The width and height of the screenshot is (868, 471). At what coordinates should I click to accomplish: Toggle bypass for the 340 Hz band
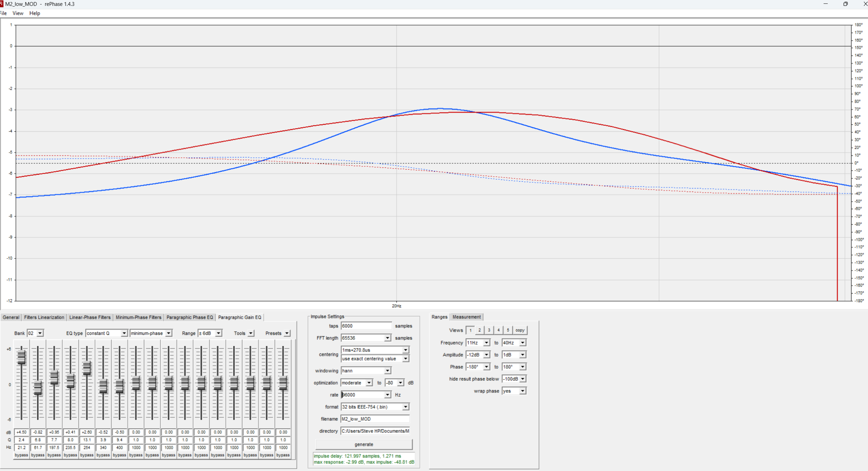coord(103,455)
